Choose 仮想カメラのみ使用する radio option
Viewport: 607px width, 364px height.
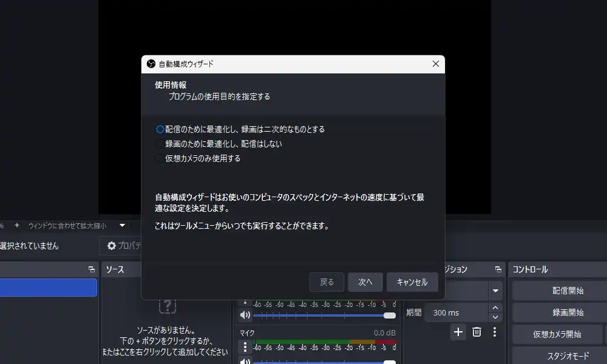[x=160, y=158]
